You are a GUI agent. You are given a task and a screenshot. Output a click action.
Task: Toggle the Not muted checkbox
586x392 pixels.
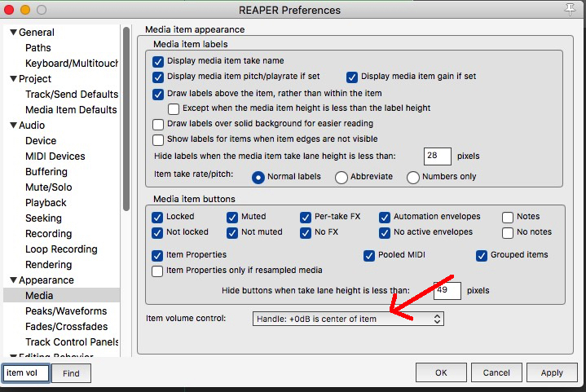232,233
